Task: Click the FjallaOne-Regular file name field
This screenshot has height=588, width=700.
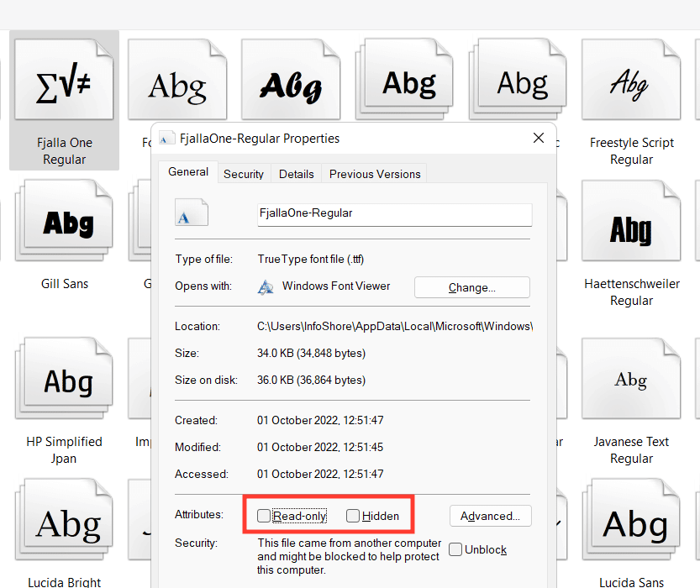Action: (x=394, y=214)
